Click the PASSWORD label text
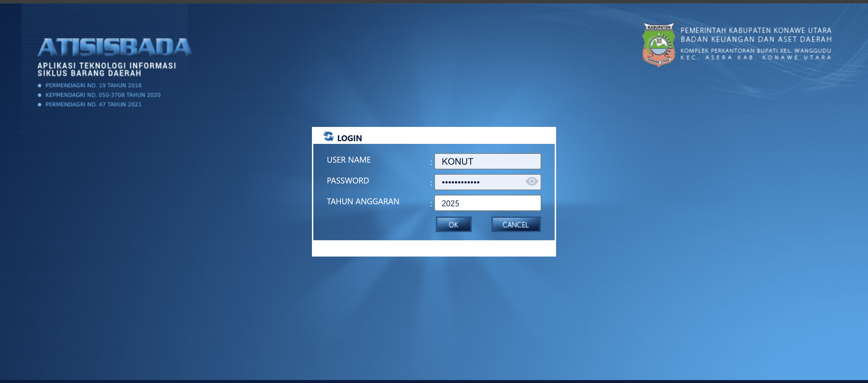The width and height of the screenshot is (868, 383). point(348,181)
